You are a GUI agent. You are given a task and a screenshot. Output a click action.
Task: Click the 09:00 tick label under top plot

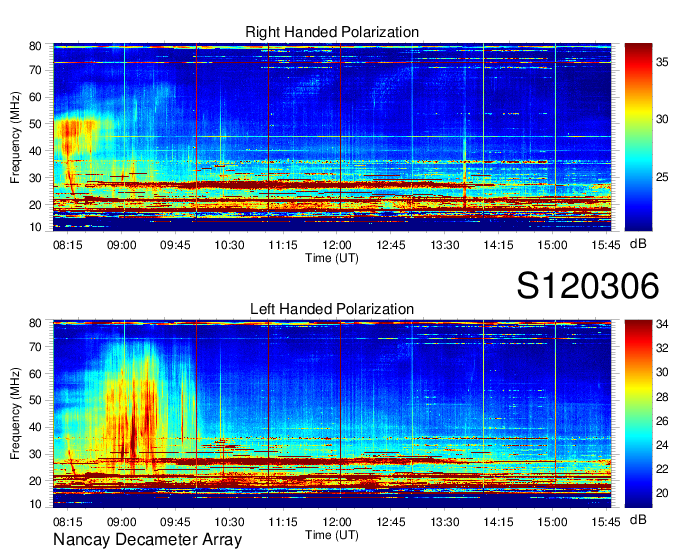(121, 245)
